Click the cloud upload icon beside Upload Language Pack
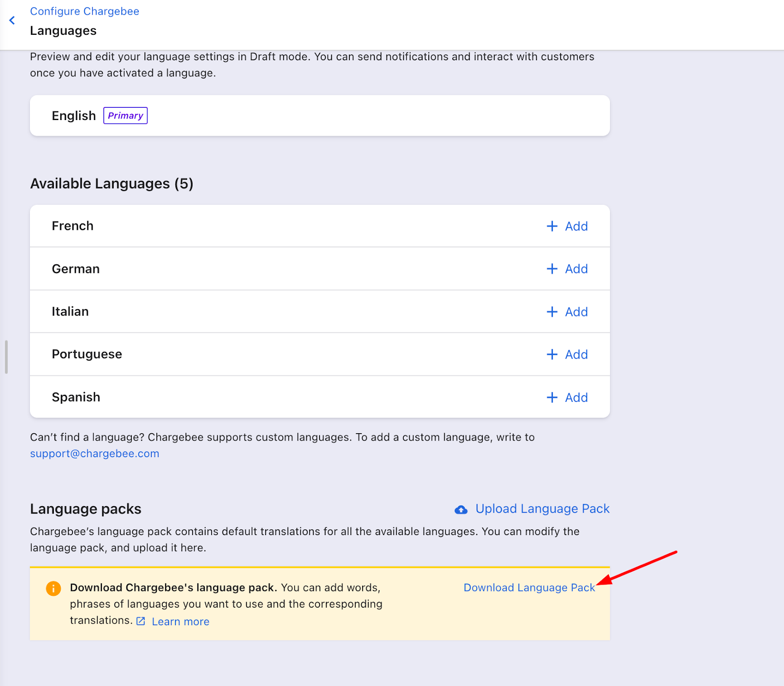 click(461, 510)
